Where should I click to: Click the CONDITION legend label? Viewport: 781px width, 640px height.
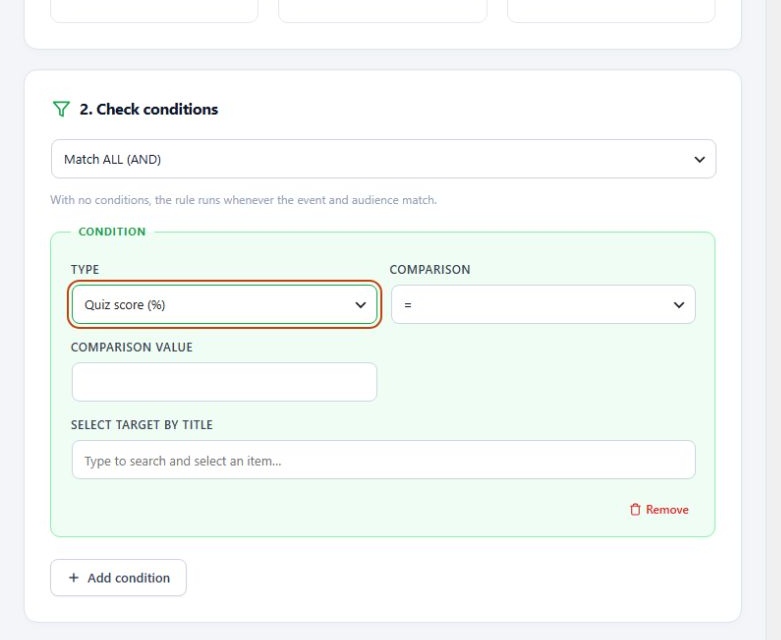tap(112, 232)
